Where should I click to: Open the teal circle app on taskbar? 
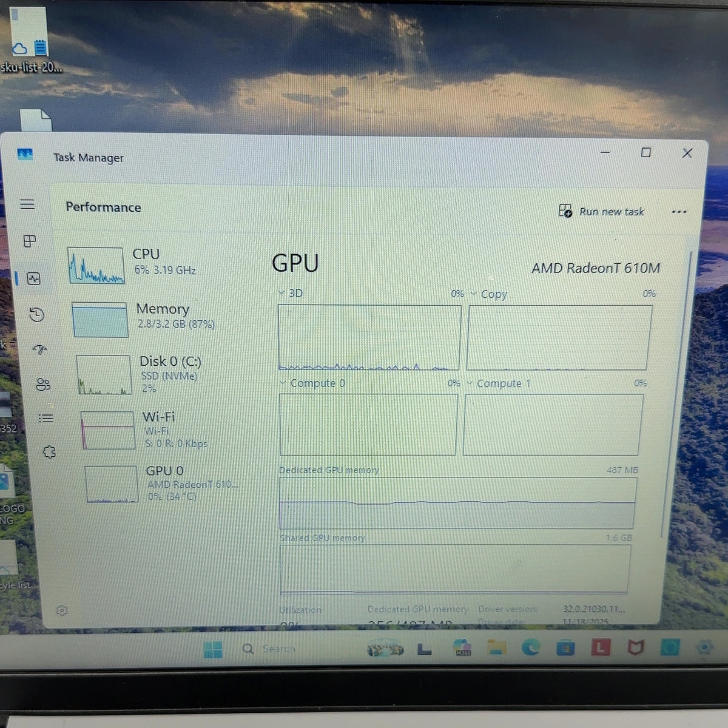coord(670,648)
